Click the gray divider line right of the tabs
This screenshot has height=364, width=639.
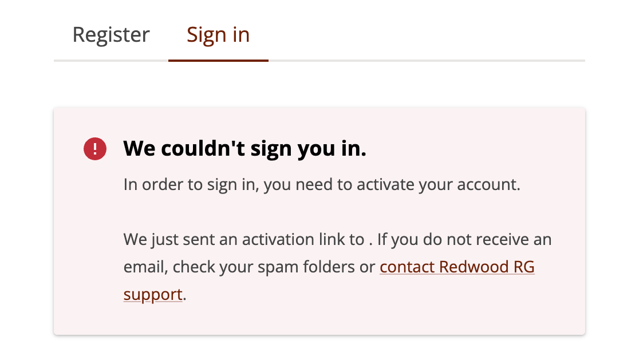pos(427,60)
